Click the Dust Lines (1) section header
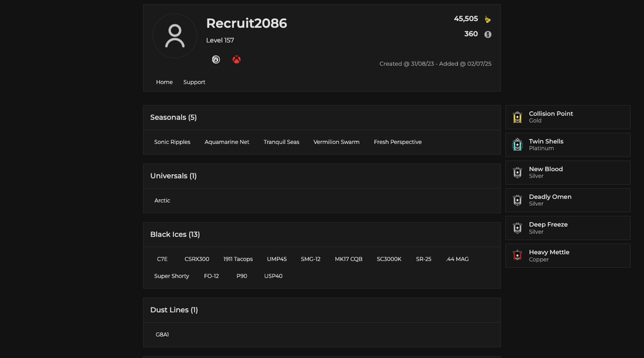644x358 pixels. [174, 310]
